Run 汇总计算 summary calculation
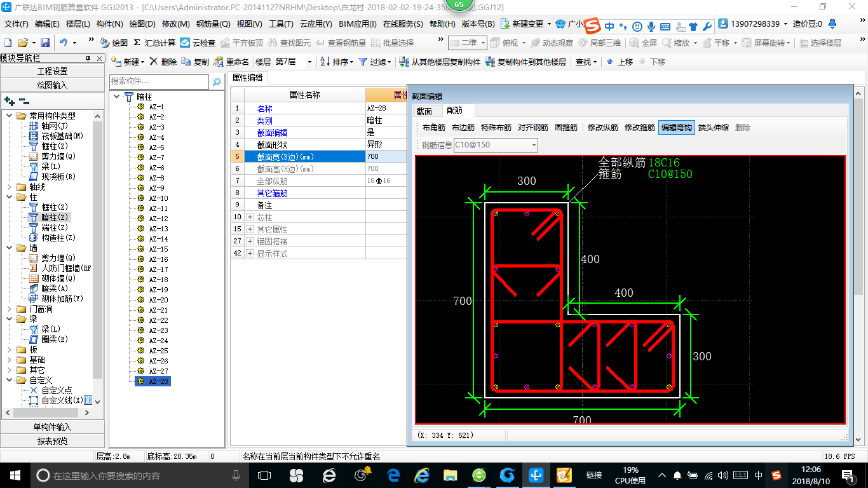The height and width of the screenshot is (488, 868). (154, 43)
